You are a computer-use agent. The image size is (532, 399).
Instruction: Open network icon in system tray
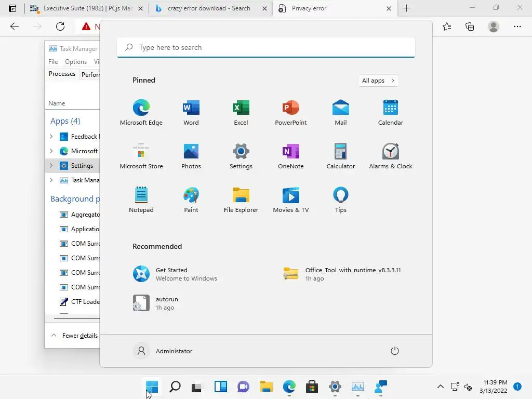(x=455, y=387)
